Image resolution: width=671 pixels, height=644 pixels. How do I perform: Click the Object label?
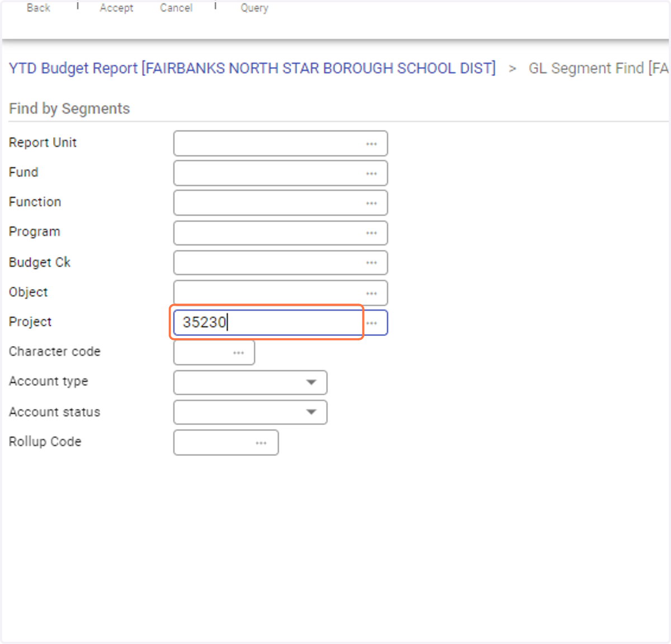click(29, 292)
